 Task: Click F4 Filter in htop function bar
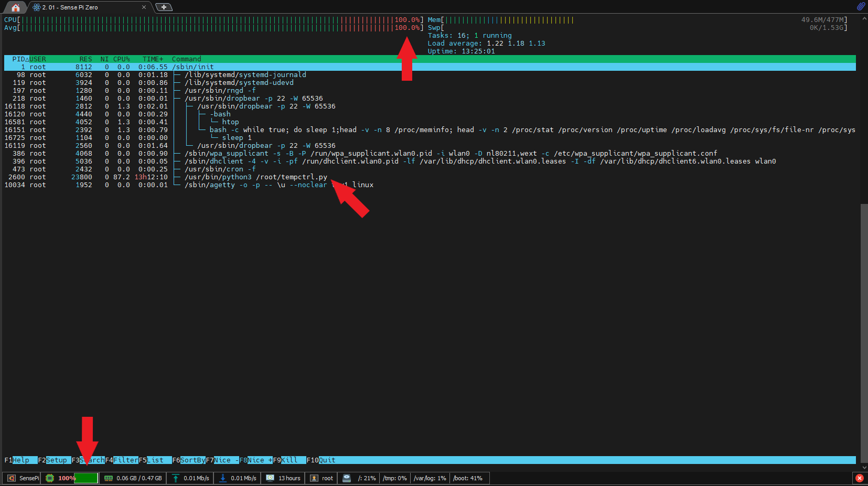point(122,460)
